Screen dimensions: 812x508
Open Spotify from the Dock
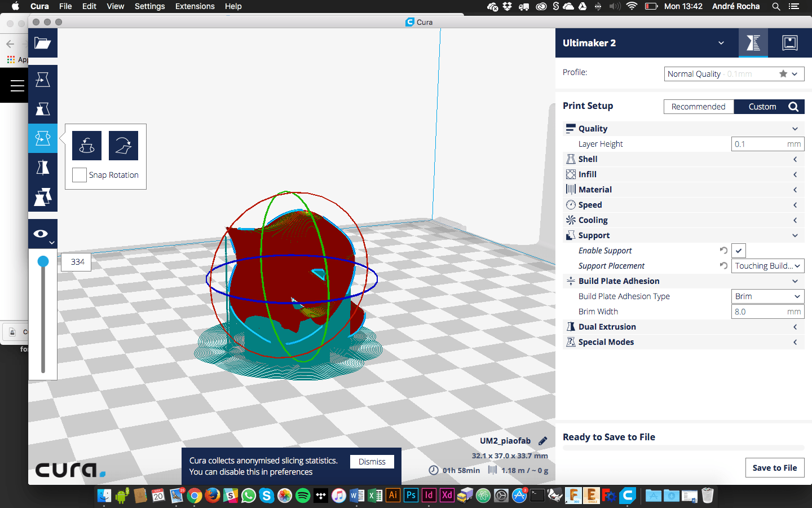303,496
